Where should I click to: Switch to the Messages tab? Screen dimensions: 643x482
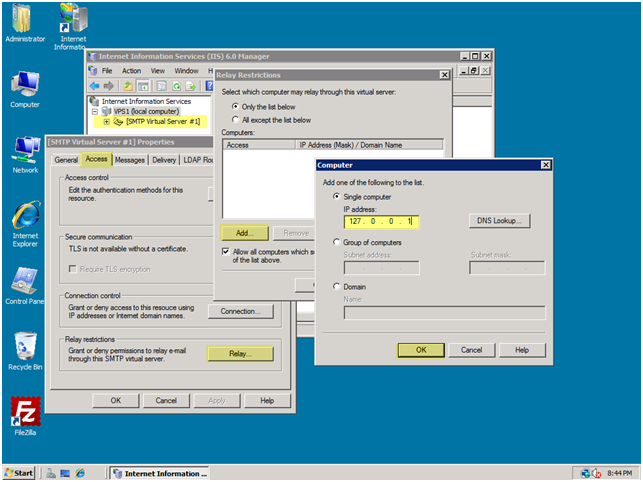pos(130,160)
